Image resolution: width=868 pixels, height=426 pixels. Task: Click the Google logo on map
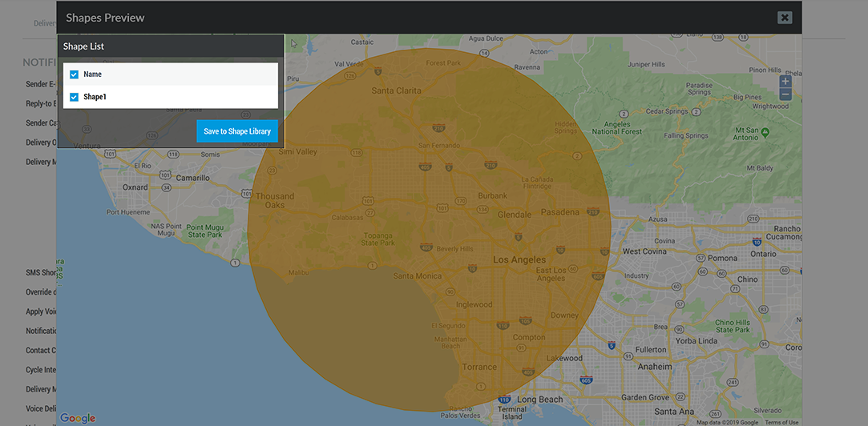(x=78, y=418)
